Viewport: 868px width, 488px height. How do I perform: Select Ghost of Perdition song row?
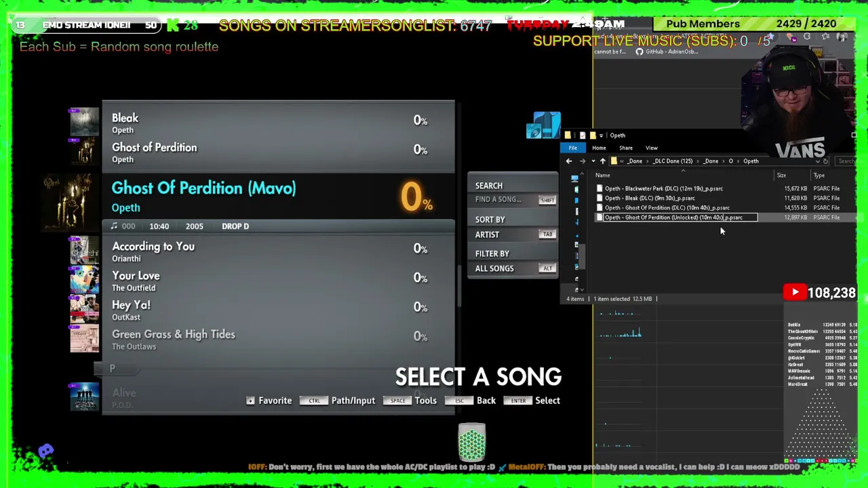click(x=278, y=152)
